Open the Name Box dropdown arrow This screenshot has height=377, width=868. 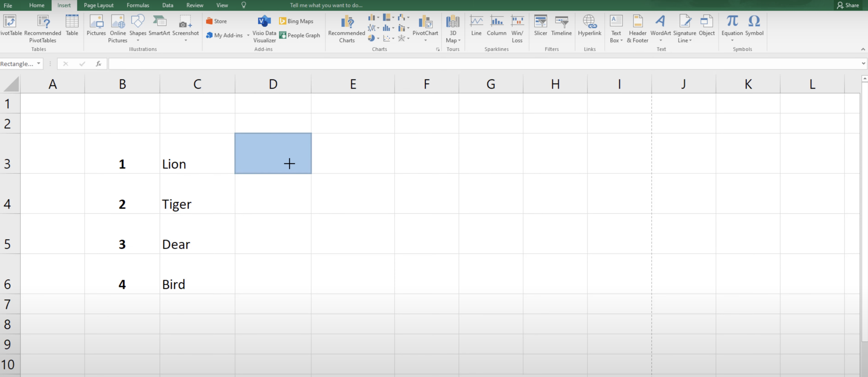click(x=39, y=63)
